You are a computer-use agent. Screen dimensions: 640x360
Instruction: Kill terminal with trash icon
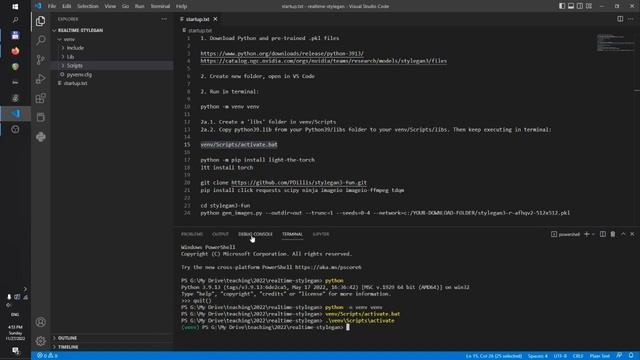(x=613, y=234)
